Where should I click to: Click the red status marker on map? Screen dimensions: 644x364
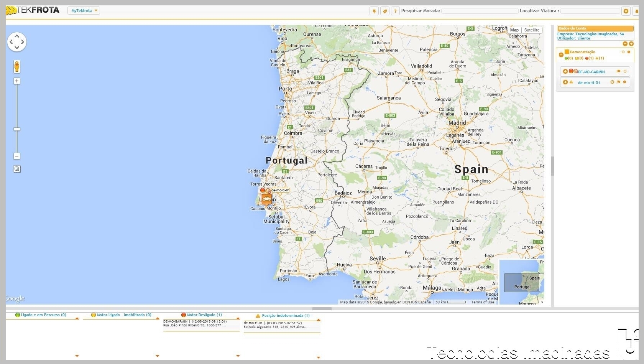pyautogui.click(x=263, y=190)
